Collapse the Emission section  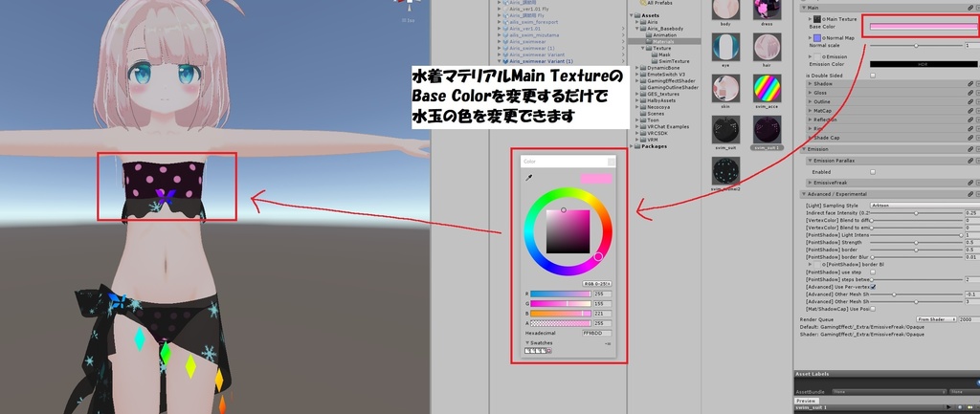(804, 149)
